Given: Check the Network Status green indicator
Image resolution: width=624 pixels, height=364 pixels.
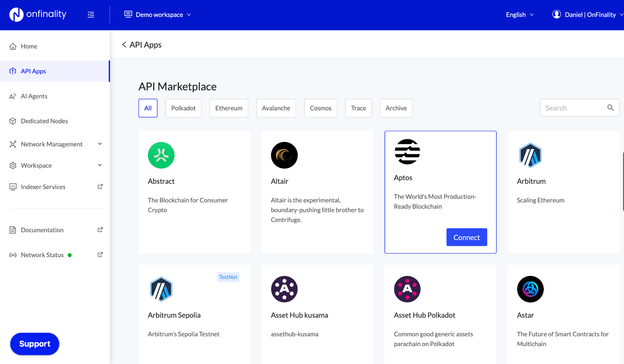Looking at the screenshot, I should (70, 255).
